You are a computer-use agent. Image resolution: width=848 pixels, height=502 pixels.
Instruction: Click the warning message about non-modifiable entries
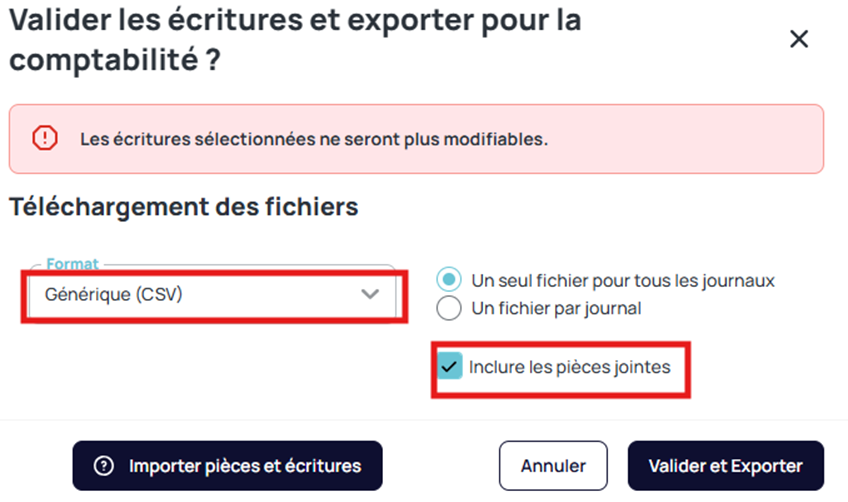click(314, 139)
